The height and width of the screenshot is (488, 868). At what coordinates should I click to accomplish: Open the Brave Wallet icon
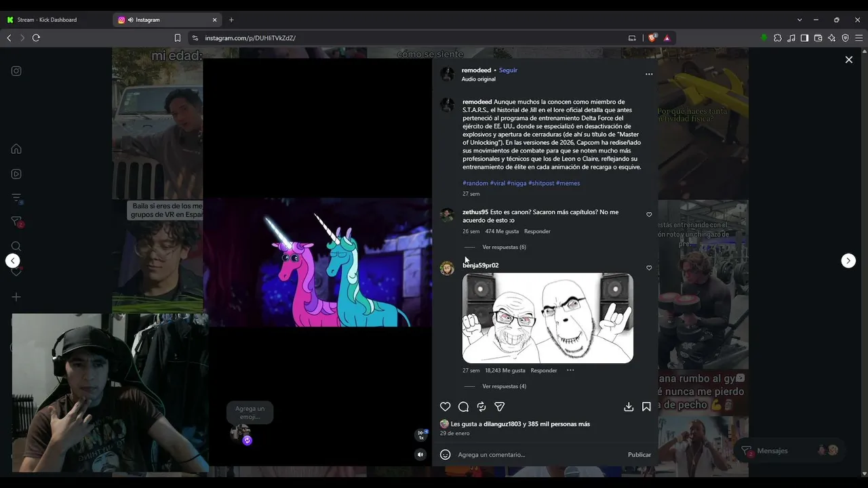click(818, 38)
